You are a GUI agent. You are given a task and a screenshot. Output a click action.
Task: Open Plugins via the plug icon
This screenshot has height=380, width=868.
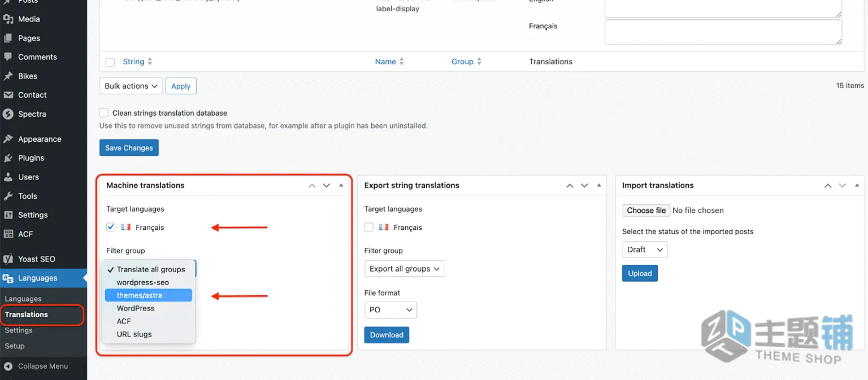coord(8,158)
